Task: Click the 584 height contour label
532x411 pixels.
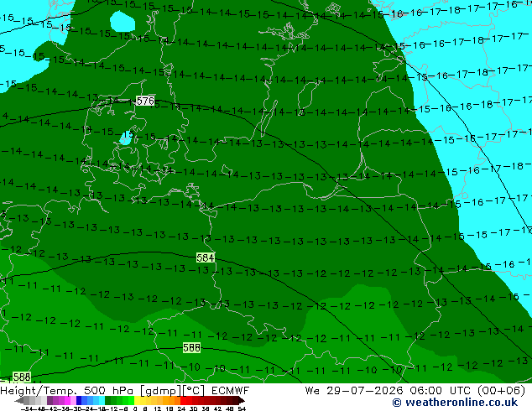Action: coord(206,258)
